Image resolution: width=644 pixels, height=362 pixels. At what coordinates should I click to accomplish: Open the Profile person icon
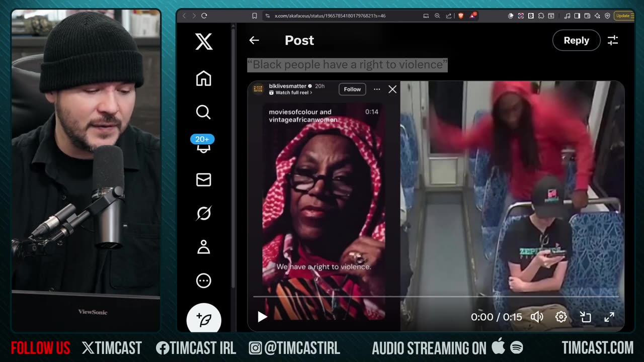[203, 247]
